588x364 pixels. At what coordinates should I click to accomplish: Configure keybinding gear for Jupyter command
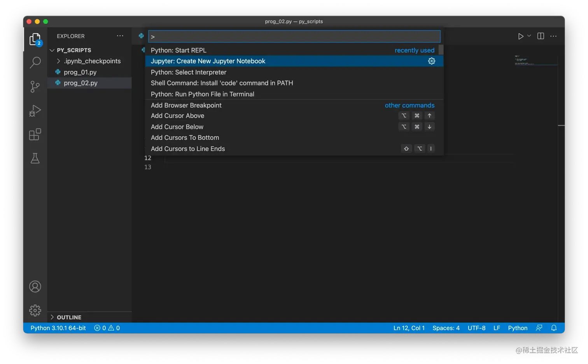click(432, 61)
